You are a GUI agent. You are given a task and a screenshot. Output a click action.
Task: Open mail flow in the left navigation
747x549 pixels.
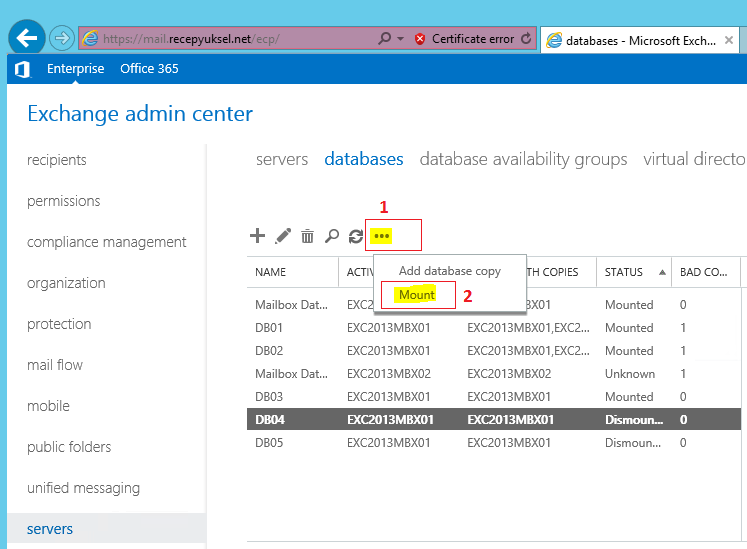[55, 365]
